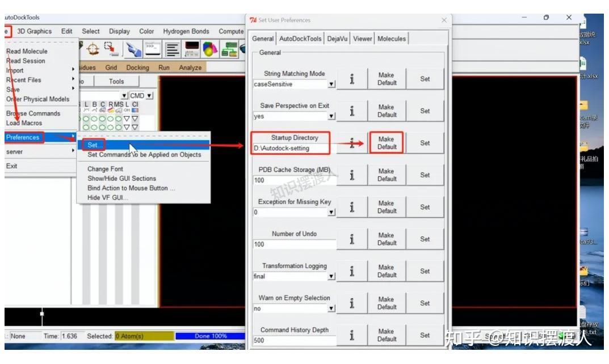Click Make Default for Startup Directory
609x364 pixels.
(x=387, y=143)
